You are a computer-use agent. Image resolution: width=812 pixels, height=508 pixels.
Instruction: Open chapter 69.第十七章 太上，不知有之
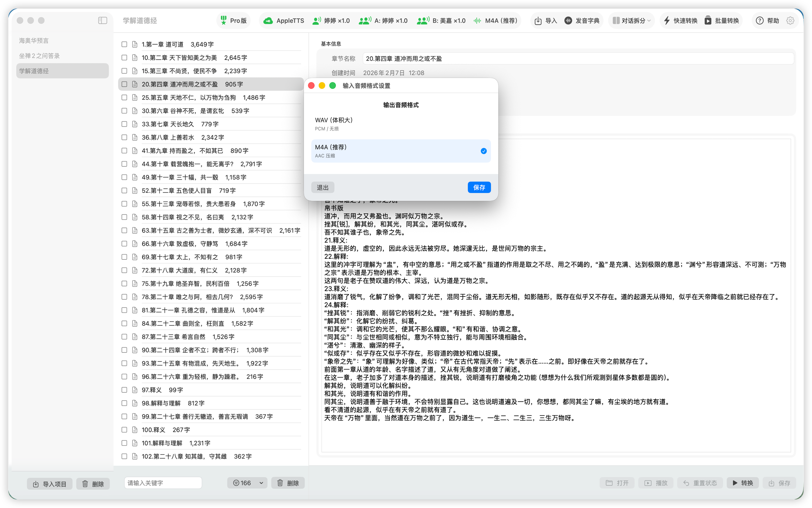point(211,257)
